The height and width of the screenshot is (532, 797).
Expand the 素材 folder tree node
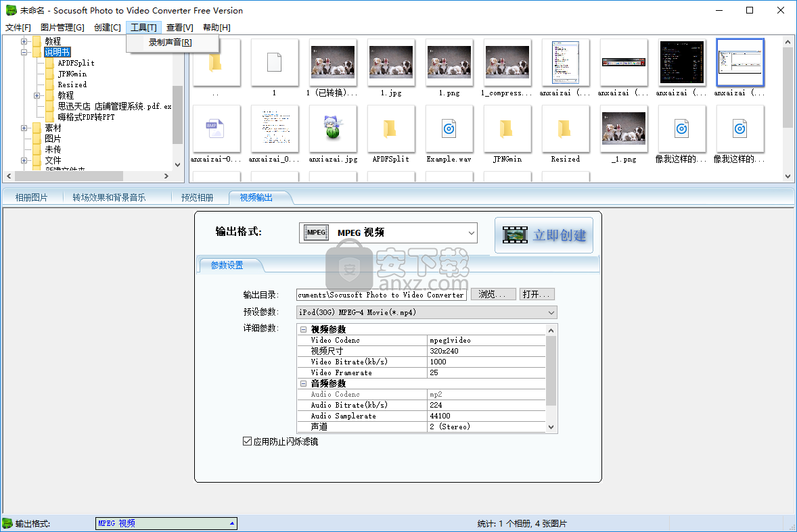24,128
